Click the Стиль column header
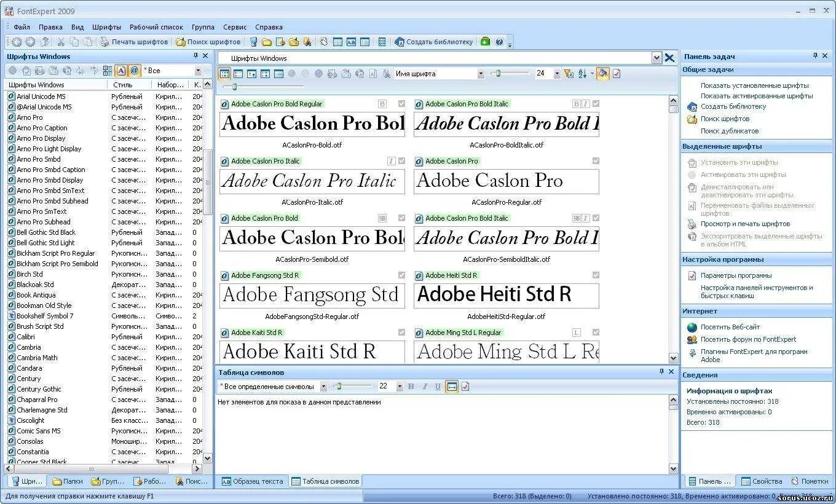The height and width of the screenshot is (504, 836). (x=130, y=85)
